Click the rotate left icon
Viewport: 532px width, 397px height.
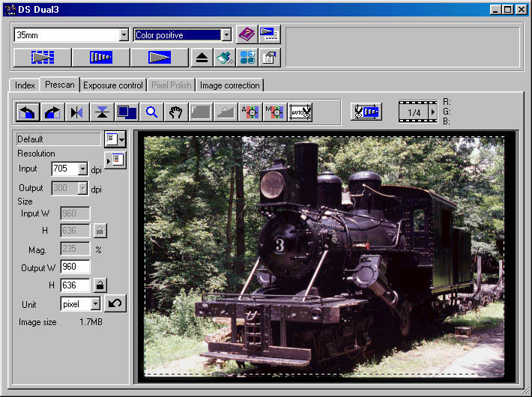click(27, 112)
